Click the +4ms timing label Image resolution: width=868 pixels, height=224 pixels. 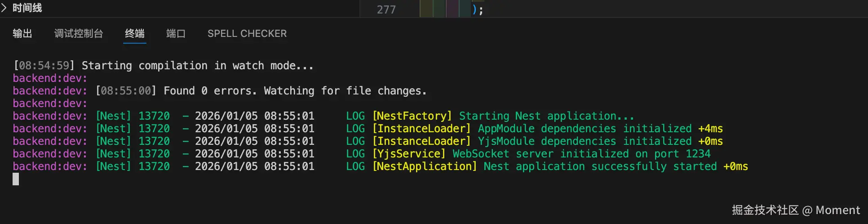pyautogui.click(x=710, y=129)
